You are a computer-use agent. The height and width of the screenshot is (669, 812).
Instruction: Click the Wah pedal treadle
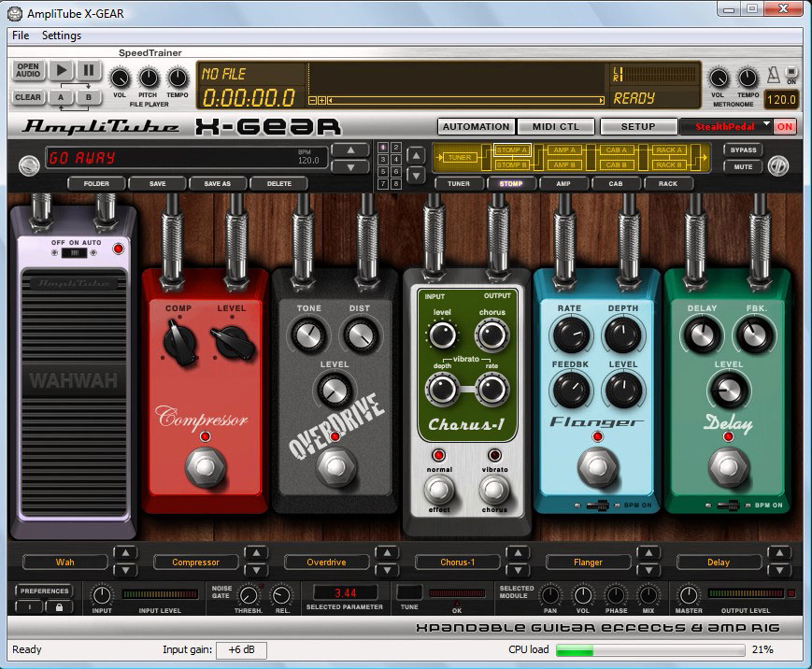74,391
